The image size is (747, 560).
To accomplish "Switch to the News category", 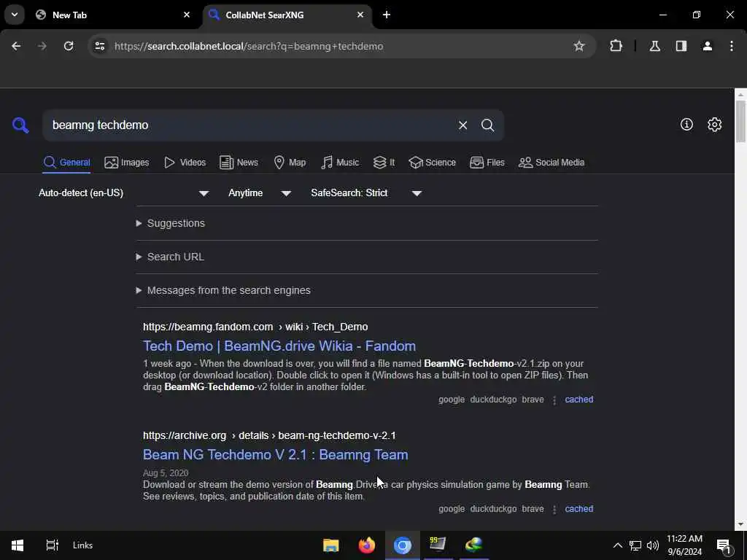I will [x=239, y=163].
